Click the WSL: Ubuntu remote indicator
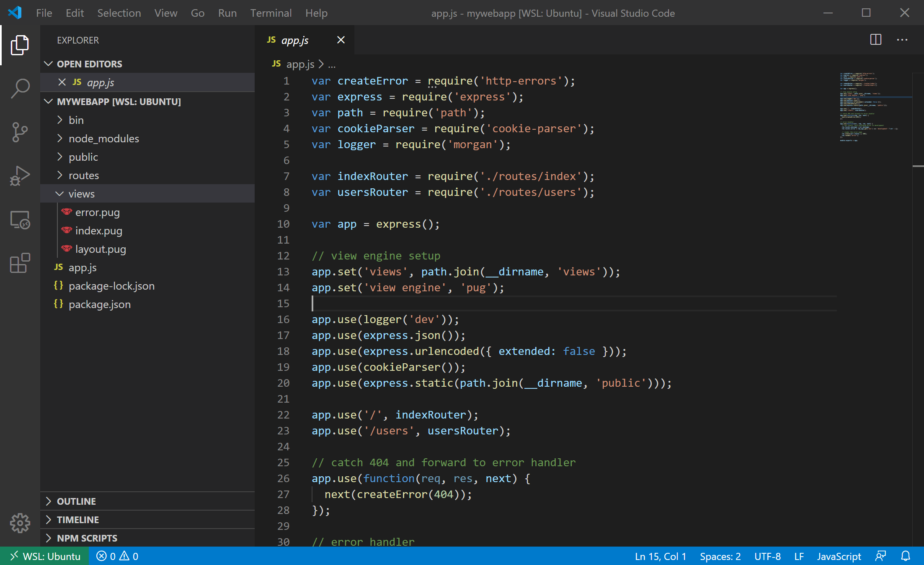 pos(44,556)
